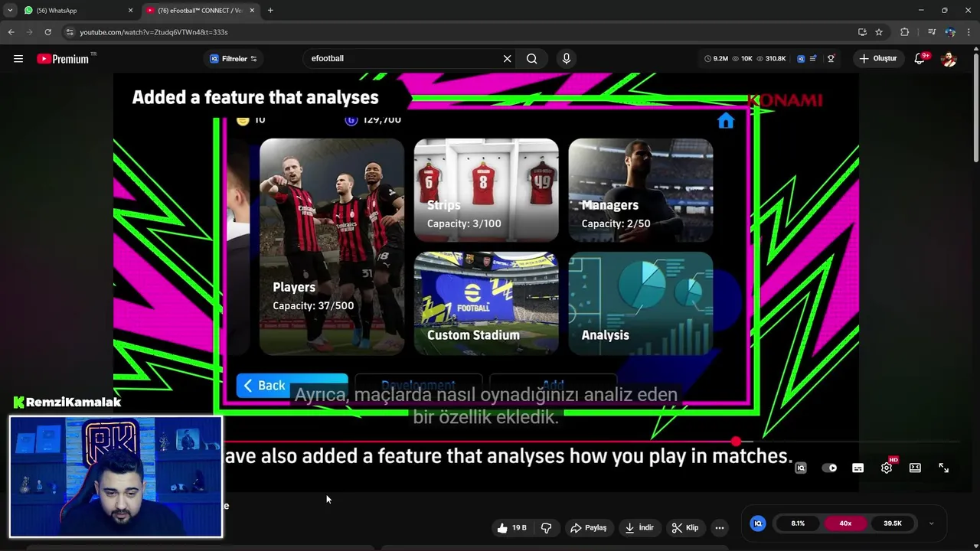Open the Oluştur create button

878,59
